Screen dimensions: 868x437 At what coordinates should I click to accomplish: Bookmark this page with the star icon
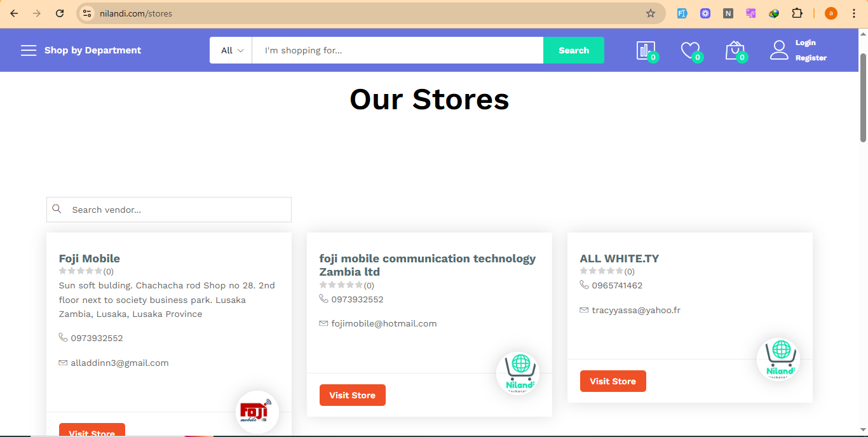tap(650, 13)
